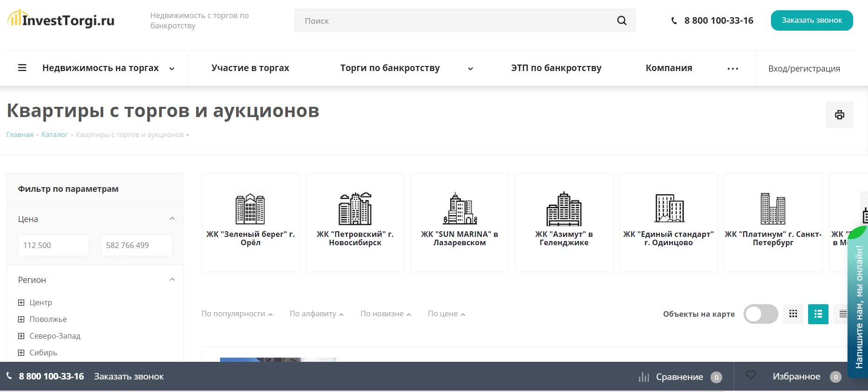
Task: Open ЖК "Петровский" building icon
Action: click(355, 209)
